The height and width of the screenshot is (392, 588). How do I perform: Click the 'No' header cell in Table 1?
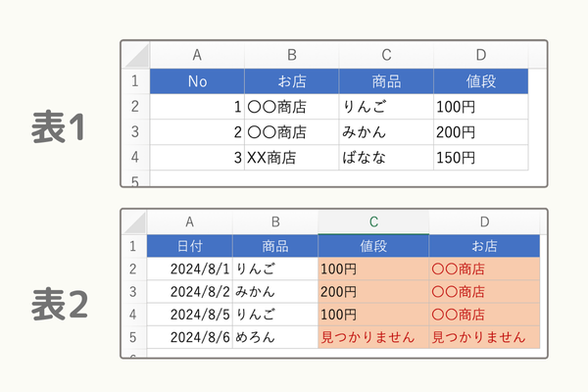point(197,81)
